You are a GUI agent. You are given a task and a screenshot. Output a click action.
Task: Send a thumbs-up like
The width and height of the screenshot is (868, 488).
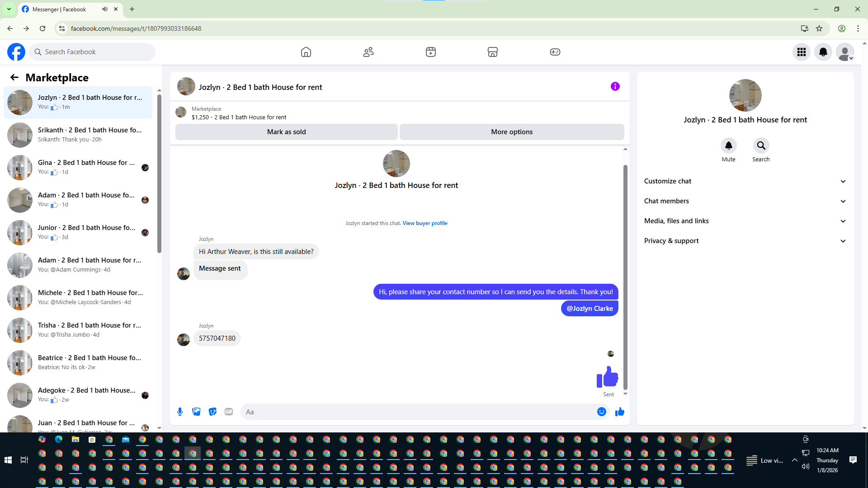pos(620,412)
